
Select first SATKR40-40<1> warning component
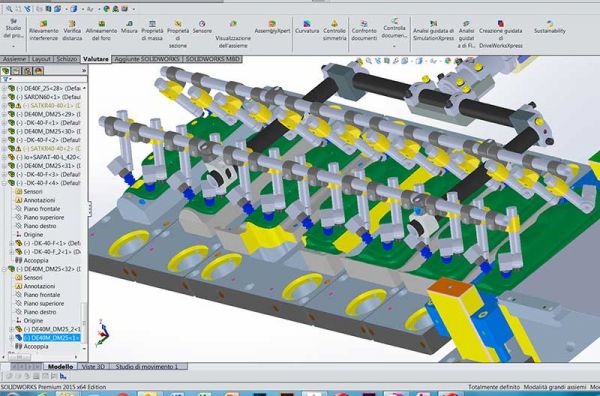pos(52,106)
